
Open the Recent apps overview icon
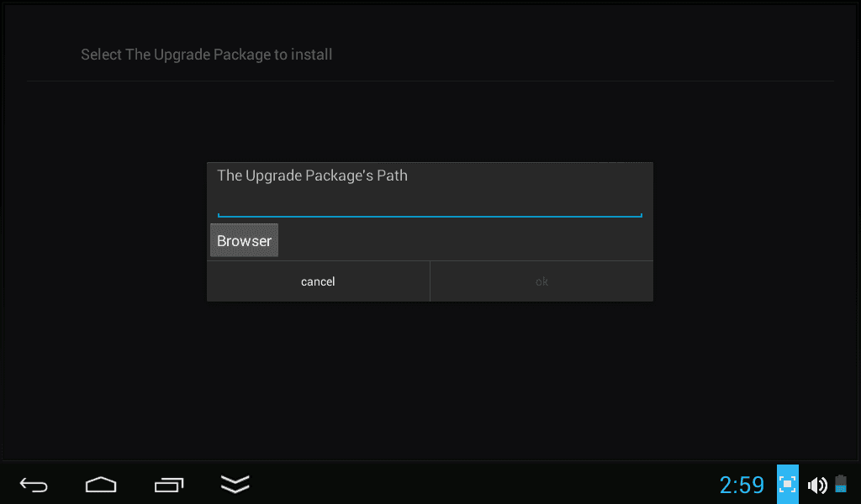pyautogui.click(x=168, y=485)
